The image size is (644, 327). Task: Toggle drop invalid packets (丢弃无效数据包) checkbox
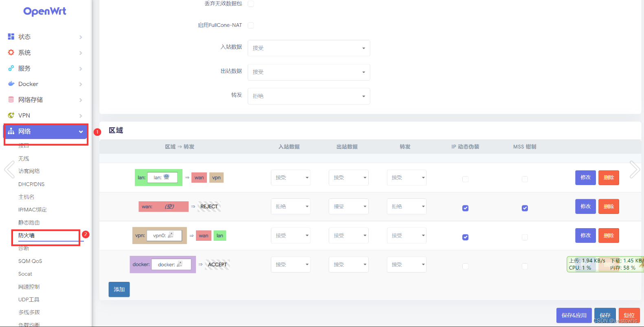click(x=251, y=4)
